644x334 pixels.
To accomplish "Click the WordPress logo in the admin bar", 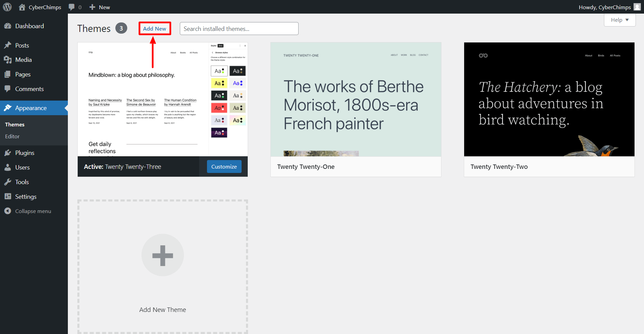I will coord(7,7).
